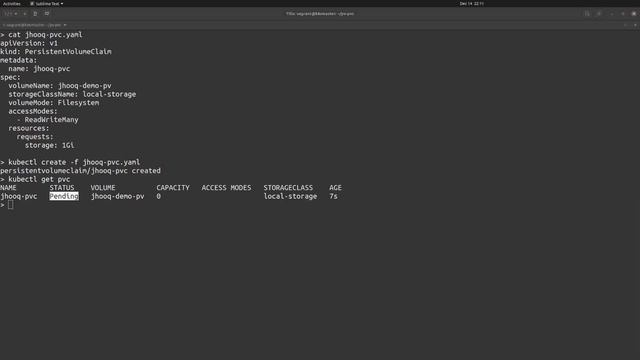Click the 'storage: 1Gi' line
This screenshot has height=360, width=640.
49,145
